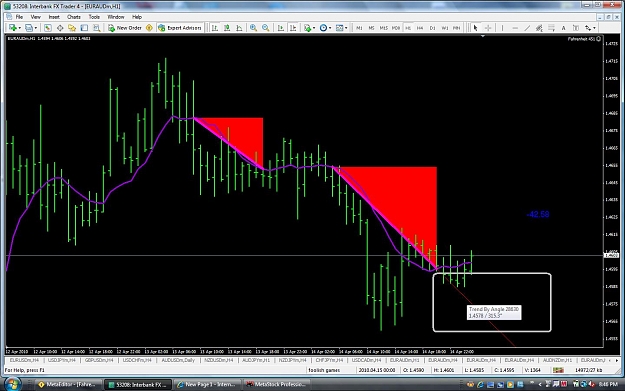Select the D1 timeframe button
The image size is (625, 391).
pyautogui.click(x=432, y=28)
